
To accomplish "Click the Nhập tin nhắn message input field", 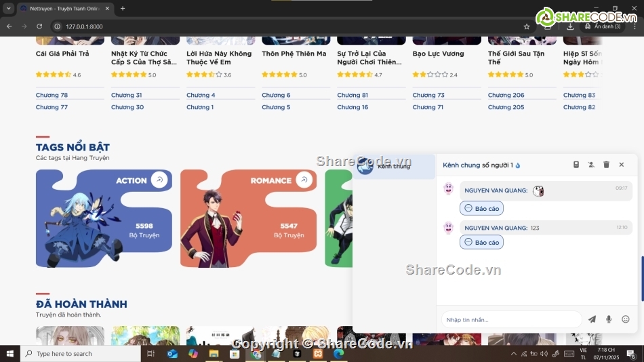I will pyautogui.click(x=511, y=319).
